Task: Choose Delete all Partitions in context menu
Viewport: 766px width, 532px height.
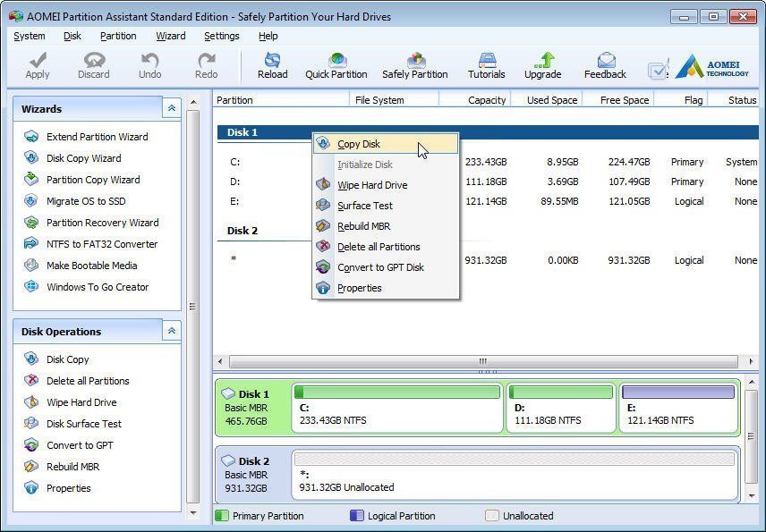Action: [x=386, y=247]
